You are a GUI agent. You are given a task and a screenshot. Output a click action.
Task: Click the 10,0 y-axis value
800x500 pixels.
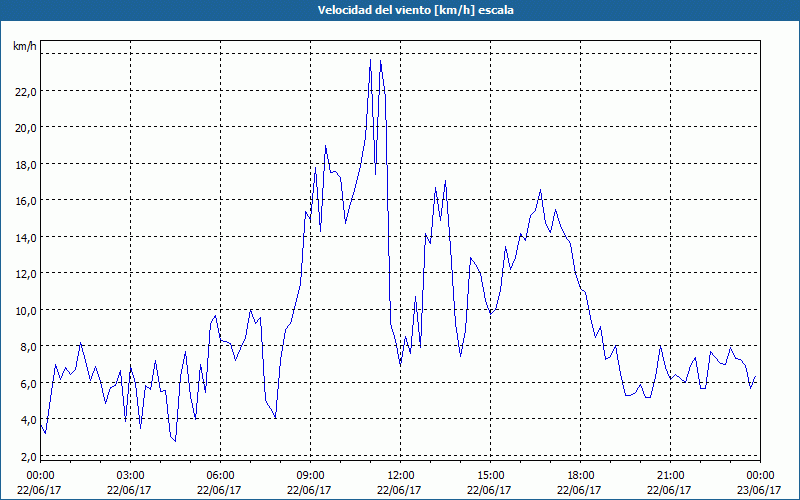pos(26,311)
